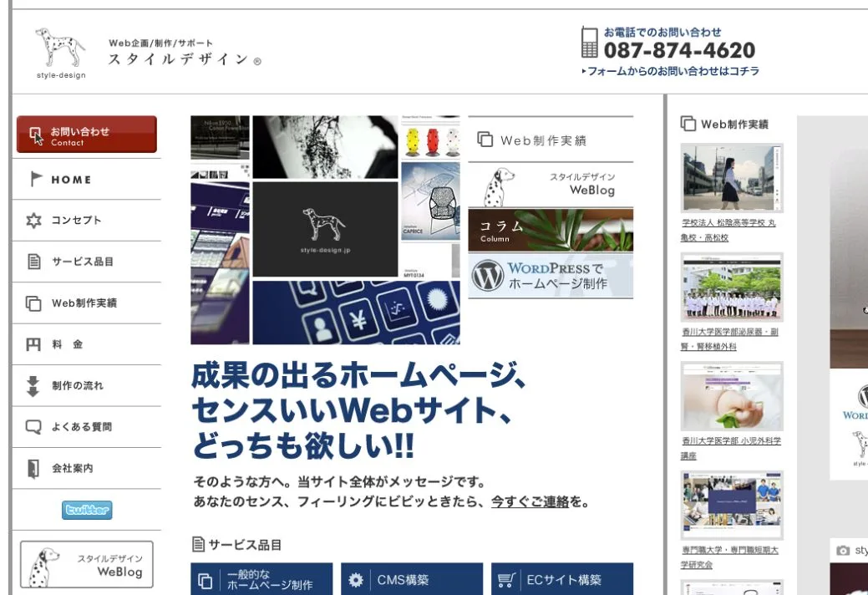Open 一般的なホームページ制作 button

[x=261, y=579]
